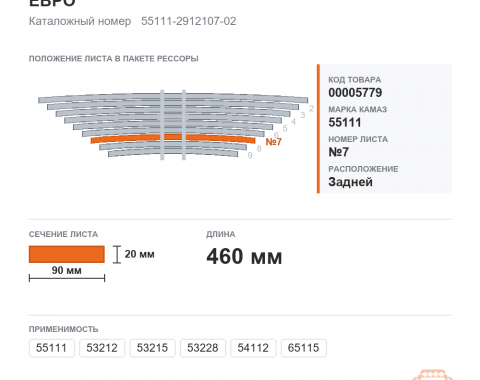The width and height of the screenshot is (480, 380).
Task: Click leaf number 5 label in diagram
Action: click(285, 128)
